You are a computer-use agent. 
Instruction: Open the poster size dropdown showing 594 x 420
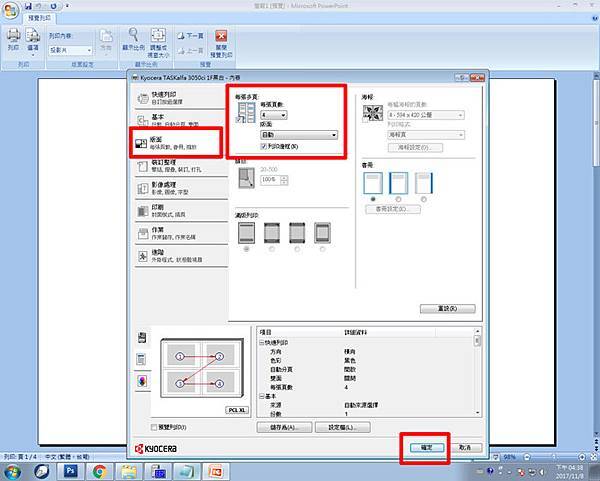click(426, 115)
